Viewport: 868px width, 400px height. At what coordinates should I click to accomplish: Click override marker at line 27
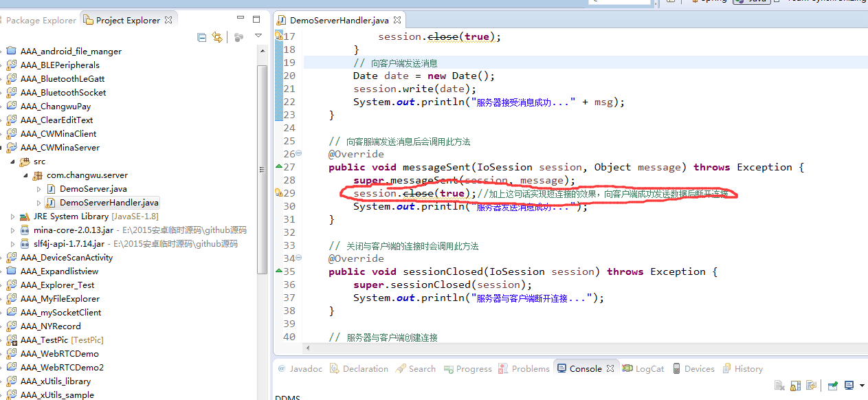(x=278, y=167)
